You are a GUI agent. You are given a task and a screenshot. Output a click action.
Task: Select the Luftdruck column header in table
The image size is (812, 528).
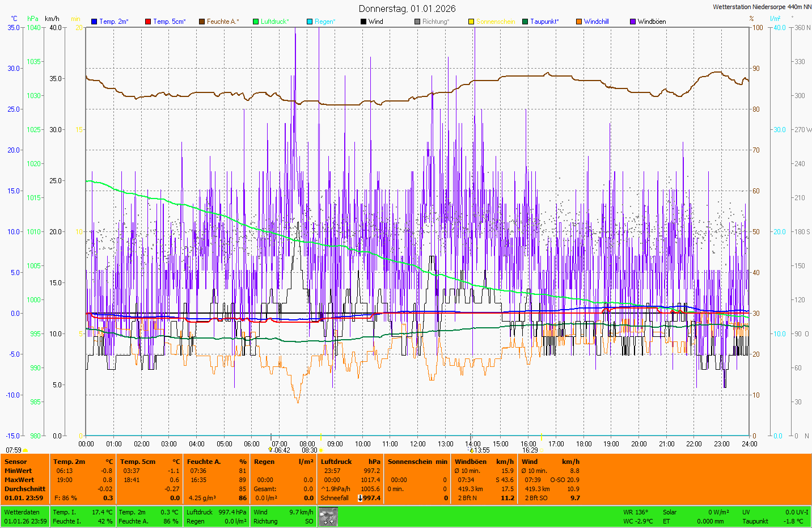[x=336, y=462]
